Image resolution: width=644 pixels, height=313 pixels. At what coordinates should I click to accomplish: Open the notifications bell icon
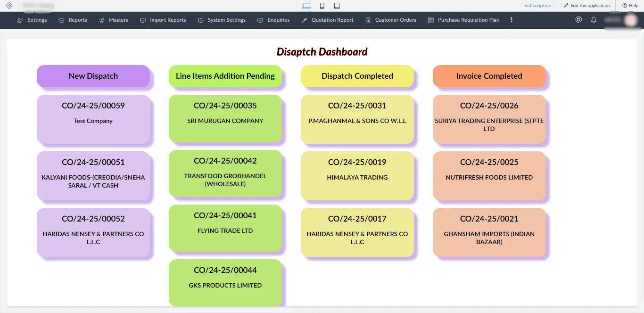click(x=594, y=20)
